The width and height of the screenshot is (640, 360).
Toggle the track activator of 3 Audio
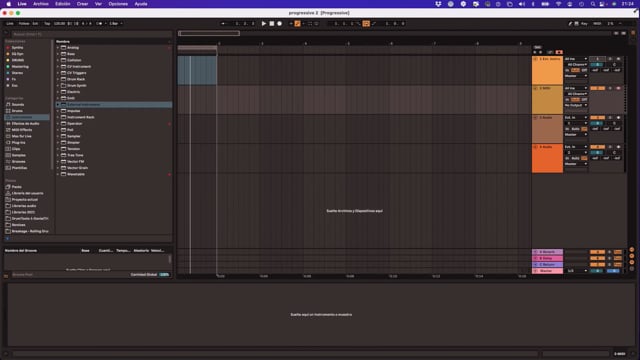(598, 118)
